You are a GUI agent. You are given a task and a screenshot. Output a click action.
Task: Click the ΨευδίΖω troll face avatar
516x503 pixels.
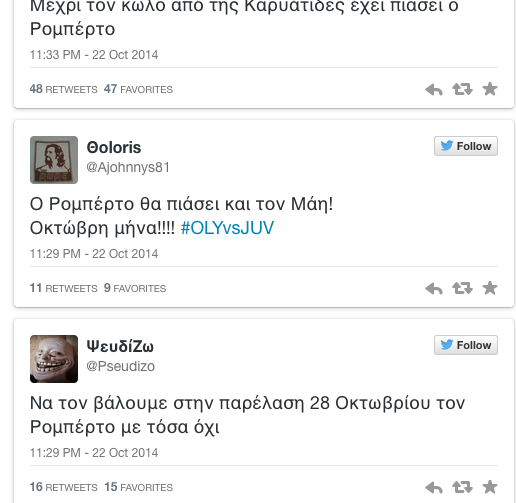coord(54,359)
